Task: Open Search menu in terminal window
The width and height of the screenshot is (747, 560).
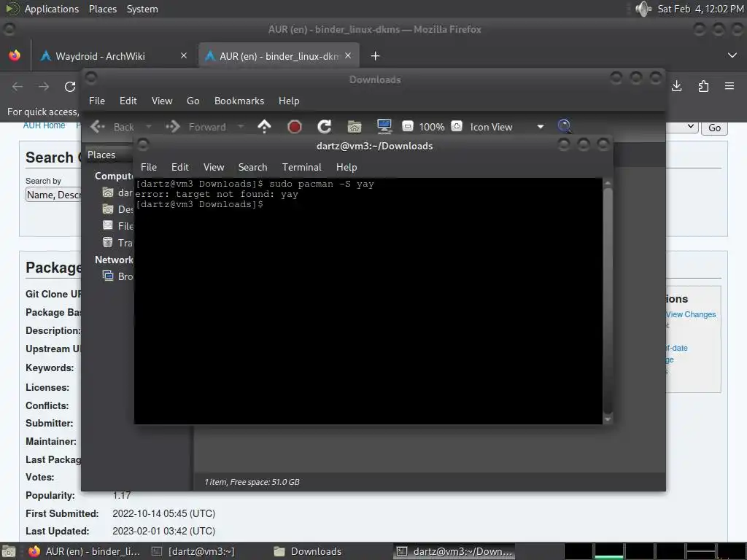Action: pos(252,167)
